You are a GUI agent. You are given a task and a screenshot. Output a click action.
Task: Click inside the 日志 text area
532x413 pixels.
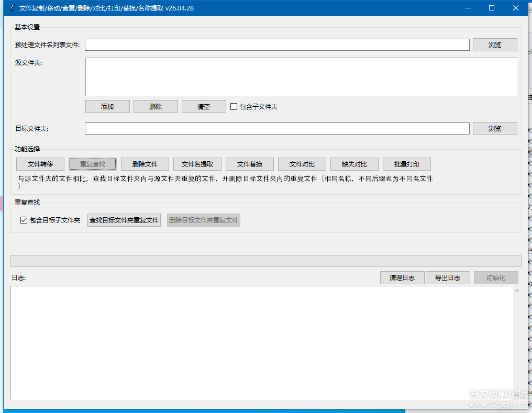pos(261,342)
